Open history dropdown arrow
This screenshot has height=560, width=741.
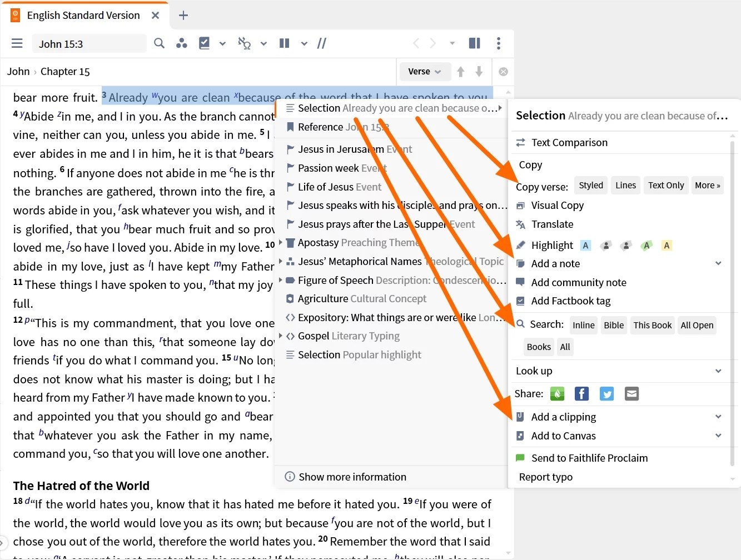[x=452, y=43]
